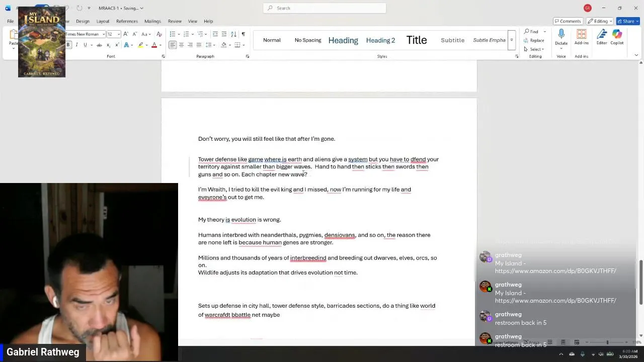Open Add-ins
The width and height of the screenshot is (644, 362).
click(x=582, y=37)
